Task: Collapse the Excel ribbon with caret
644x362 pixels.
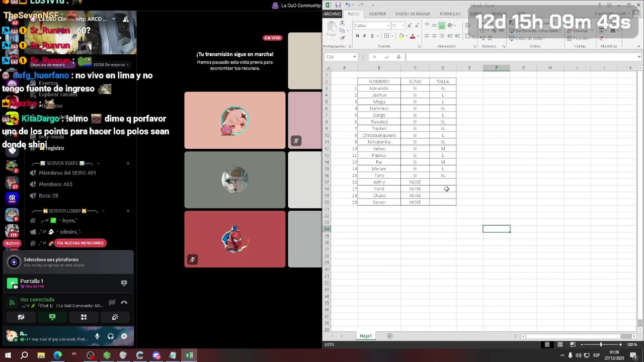Action: tap(639, 46)
